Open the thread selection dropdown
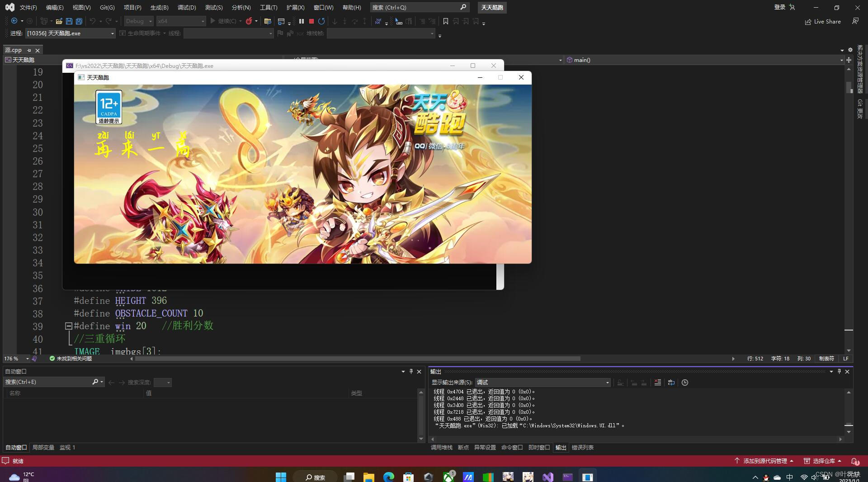The height and width of the screenshot is (482, 868). coord(228,33)
